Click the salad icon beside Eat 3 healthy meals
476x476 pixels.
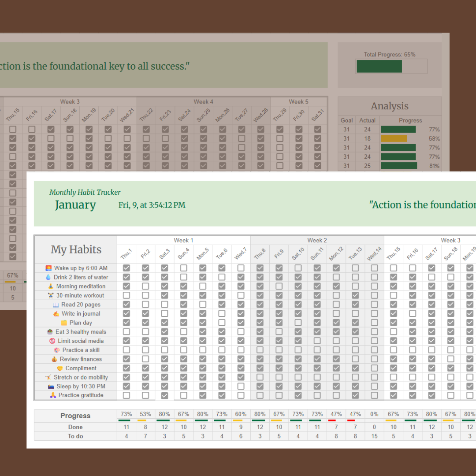(50, 332)
